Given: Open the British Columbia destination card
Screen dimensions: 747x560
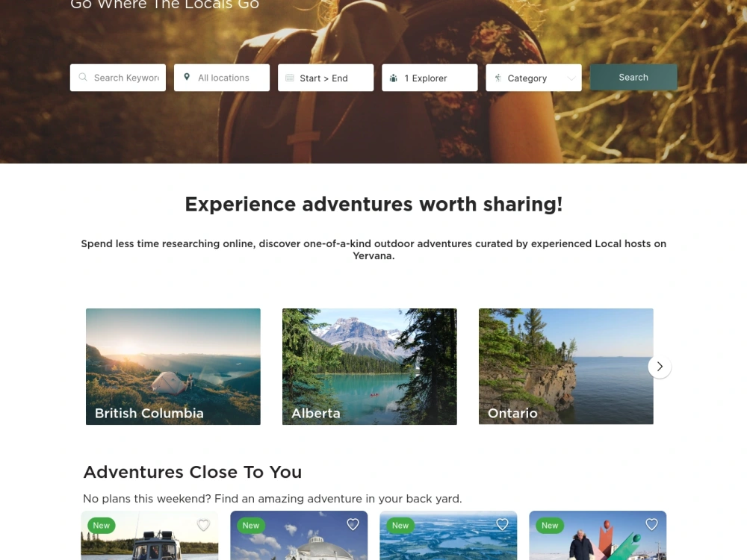Looking at the screenshot, I should click(x=173, y=367).
